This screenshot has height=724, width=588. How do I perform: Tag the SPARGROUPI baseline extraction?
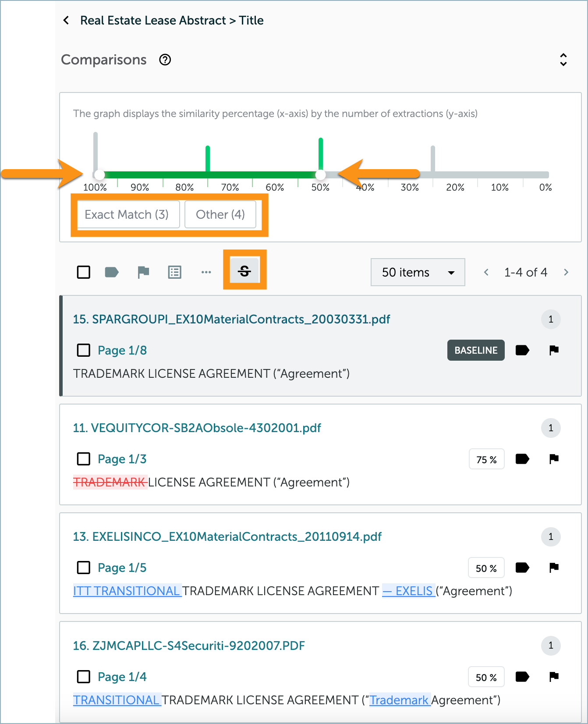(x=522, y=350)
